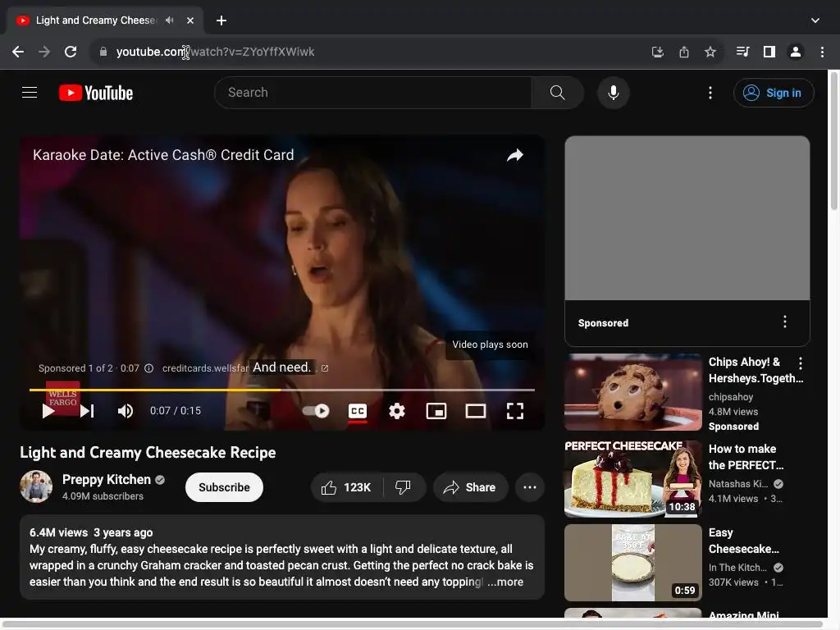Screen dimensions: 840x630
Task: Open "How to make the PERFECT..." title
Action: [746, 457]
